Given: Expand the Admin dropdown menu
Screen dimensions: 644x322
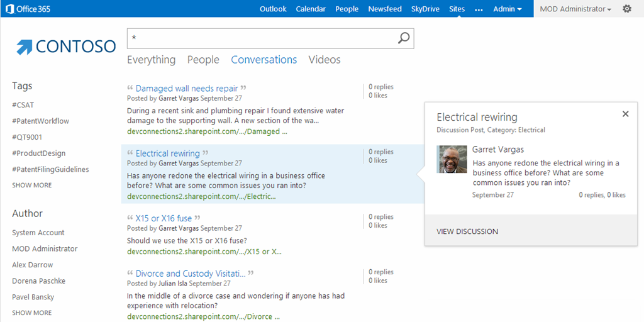Looking at the screenshot, I should click(x=508, y=9).
